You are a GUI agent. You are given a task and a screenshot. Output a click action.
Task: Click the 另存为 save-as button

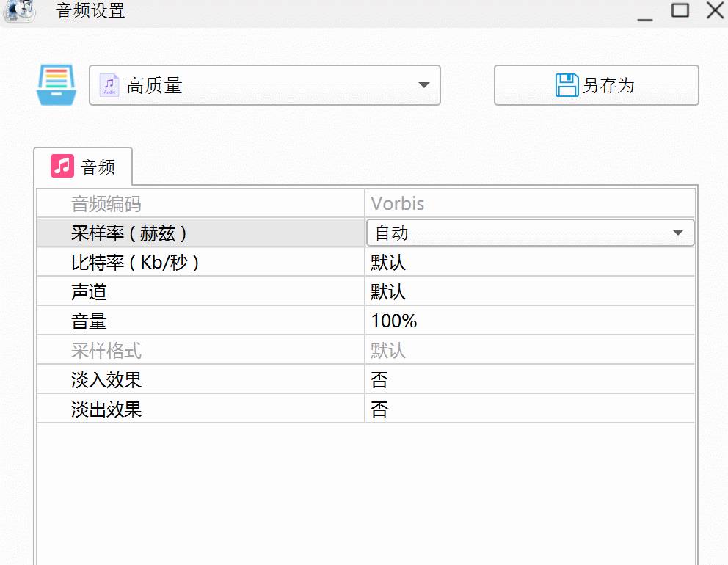tap(596, 84)
